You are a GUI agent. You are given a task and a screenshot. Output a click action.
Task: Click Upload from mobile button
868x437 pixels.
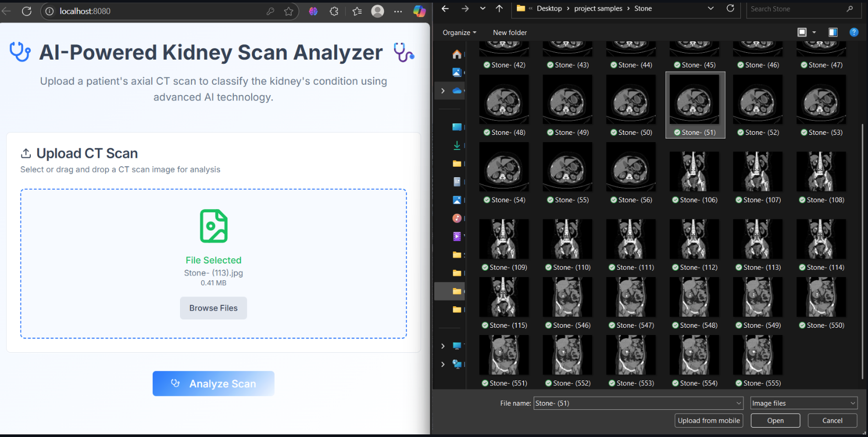(x=709, y=420)
